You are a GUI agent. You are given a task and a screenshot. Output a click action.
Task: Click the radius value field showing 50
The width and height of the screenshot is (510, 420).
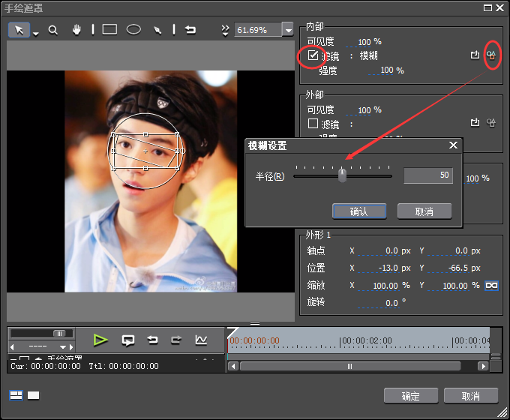(428, 175)
